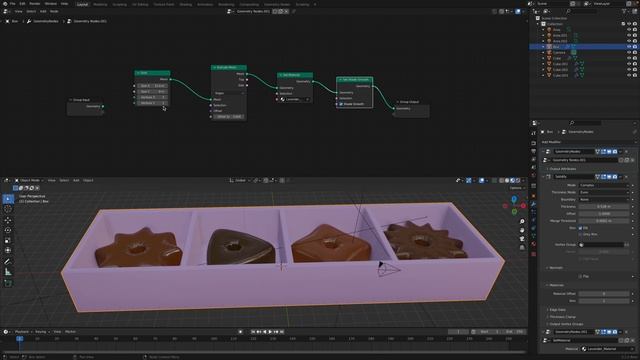Toggle Fill Rim checkbox in Solidify modifier
The width and height of the screenshot is (640, 360).
click(580, 228)
